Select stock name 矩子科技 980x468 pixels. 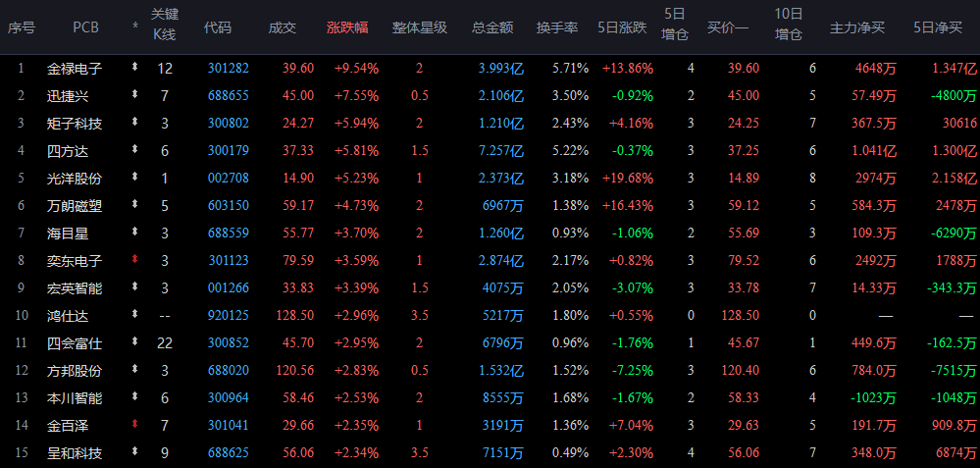[x=75, y=123]
